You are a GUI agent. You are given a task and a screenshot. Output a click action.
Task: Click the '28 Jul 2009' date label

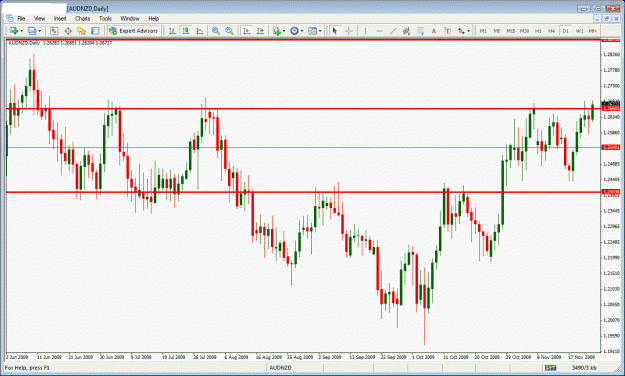click(x=205, y=357)
